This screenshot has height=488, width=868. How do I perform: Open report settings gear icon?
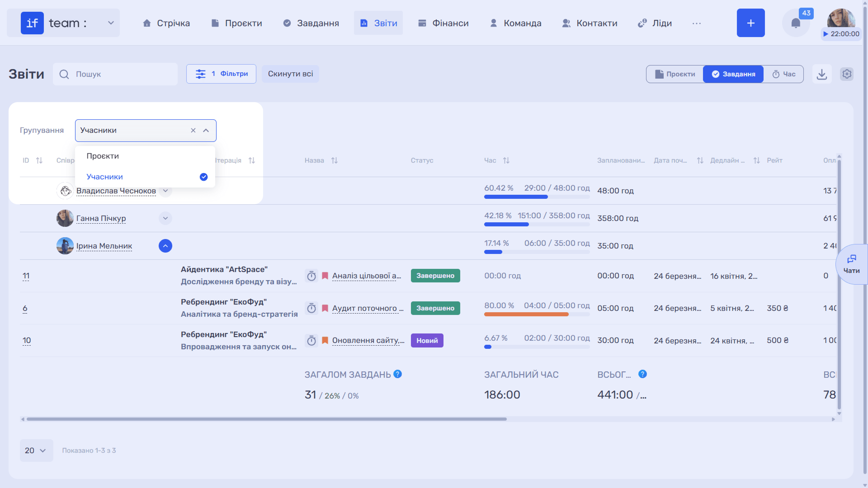point(847,74)
